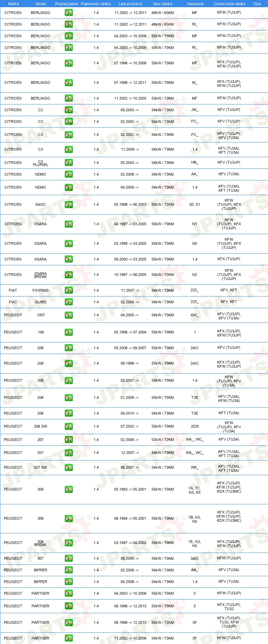Image resolution: width=268 pixels, height=644 pixels.
Task: Select the 207 SW model cell
Action: pos(40,467)
